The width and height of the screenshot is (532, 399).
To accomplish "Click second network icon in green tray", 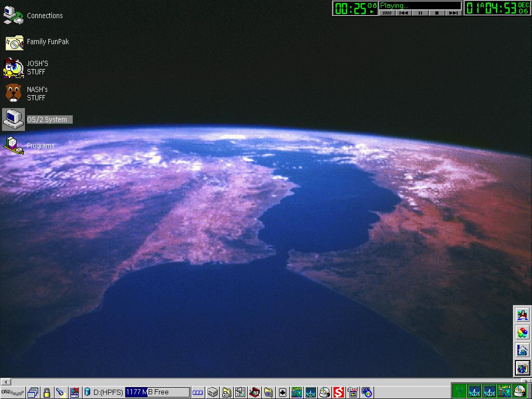I will 489,392.
